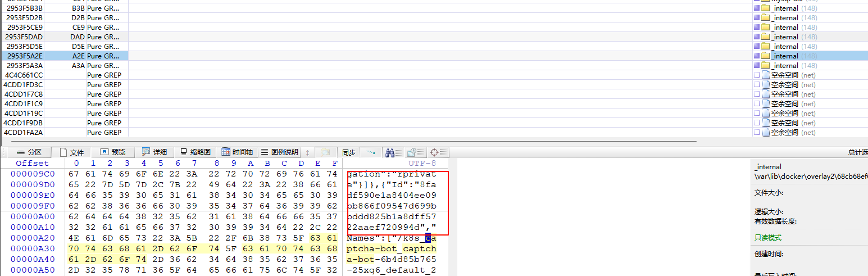This screenshot has height=276, width=868.
Task: Click the UTF-8 text column header
Action: pyautogui.click(x=422, y=164)
